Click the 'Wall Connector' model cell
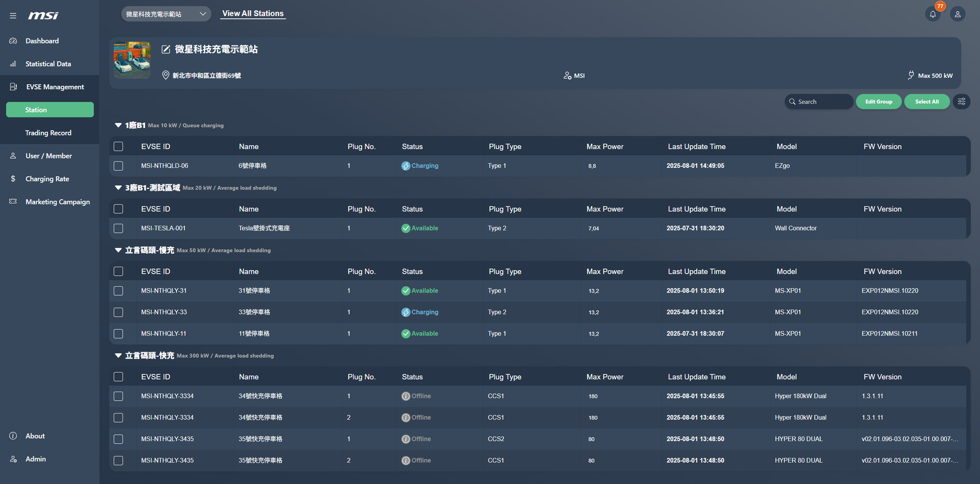The image size is (980, 484). 796,228
